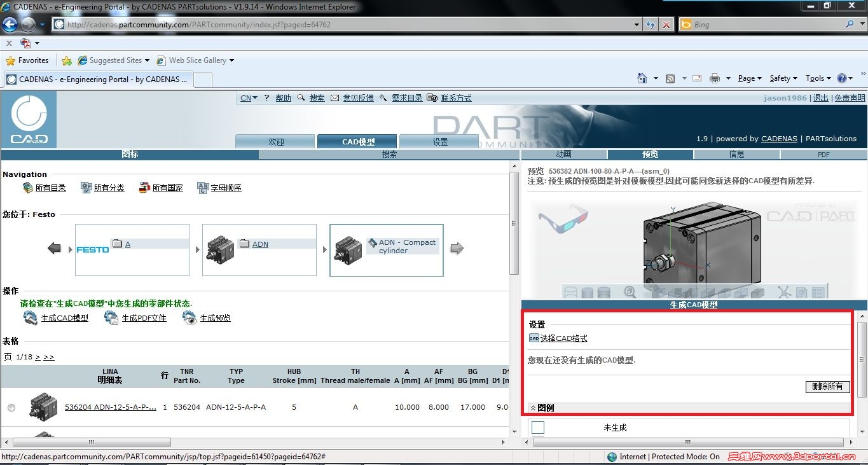Open the Safety menu
Screen dimensions: 868x465
(783, 78)
